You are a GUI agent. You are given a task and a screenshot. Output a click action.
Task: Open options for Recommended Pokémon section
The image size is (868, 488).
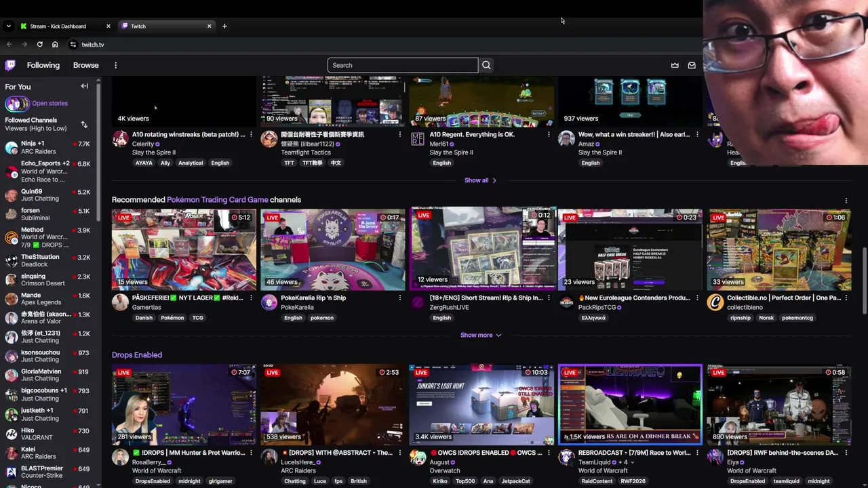[x=846, y=201]
